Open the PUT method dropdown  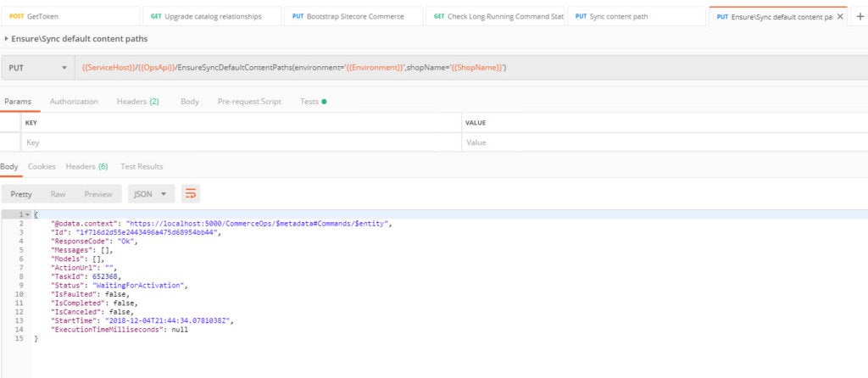(38, 68)
